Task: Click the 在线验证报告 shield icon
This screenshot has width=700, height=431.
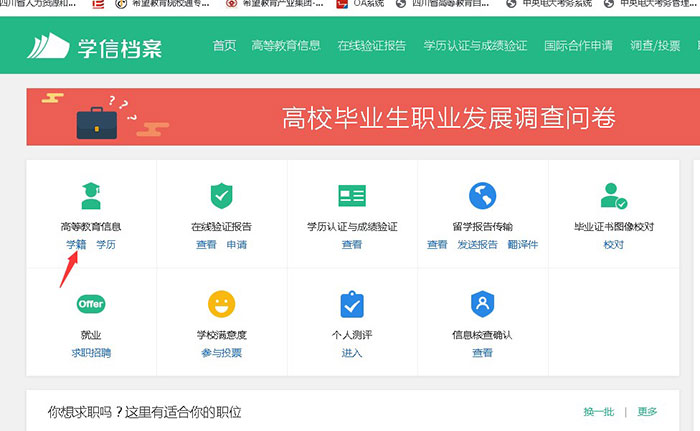Action: (220, 195)
